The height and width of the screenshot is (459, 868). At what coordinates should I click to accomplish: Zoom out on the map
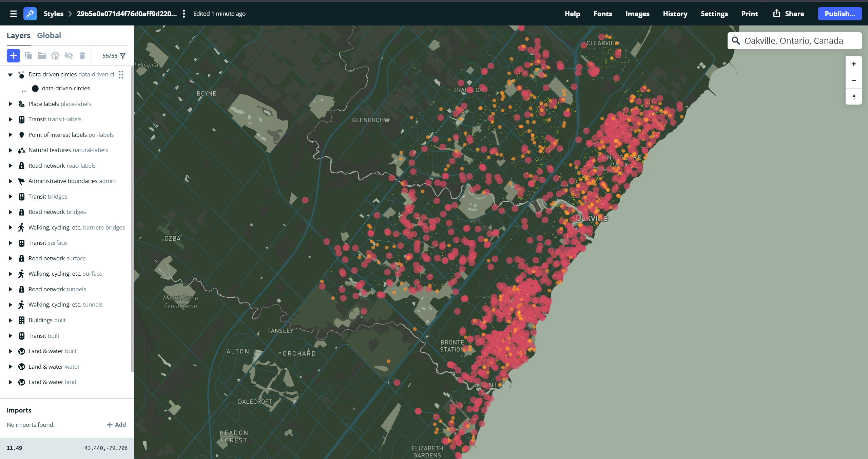click(x=853, y=80)
